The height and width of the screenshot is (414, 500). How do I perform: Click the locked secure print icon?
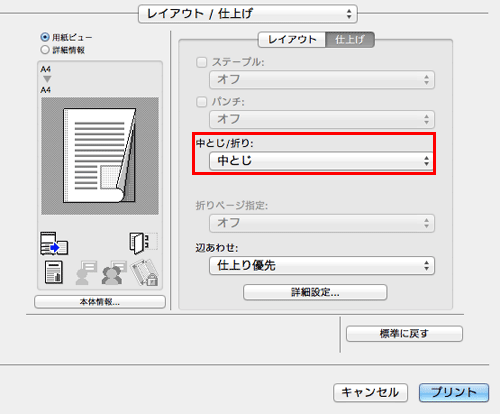145,273
